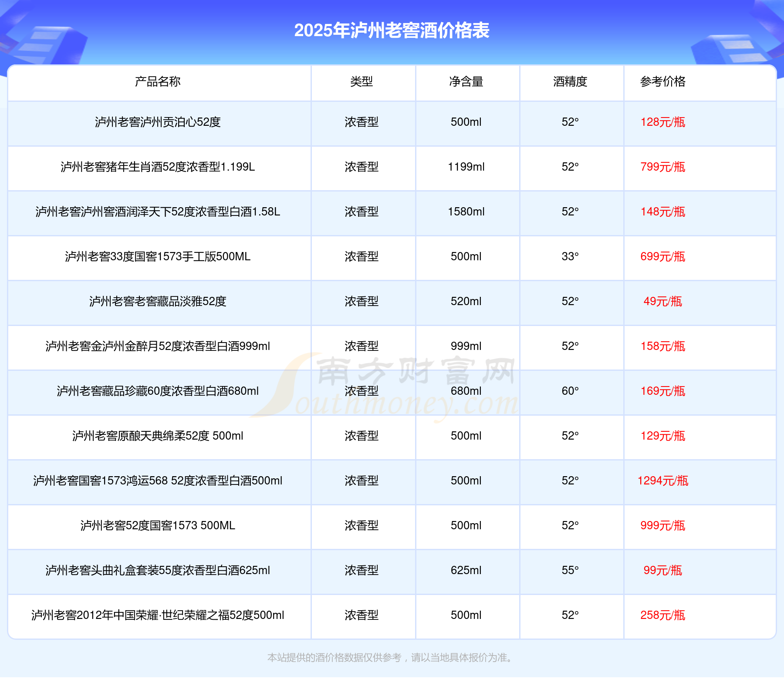Click product 泸州老窖金泸州金醉月52度浓香型白酒999ml
Image resolution: width=784 pixels, height=679 pixels.
coord(158,346)
